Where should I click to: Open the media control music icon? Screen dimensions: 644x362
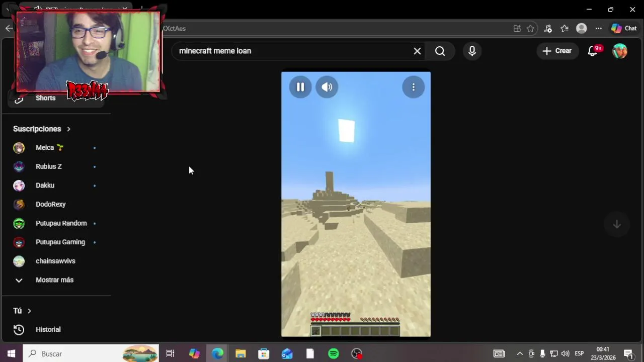point(548,29)
